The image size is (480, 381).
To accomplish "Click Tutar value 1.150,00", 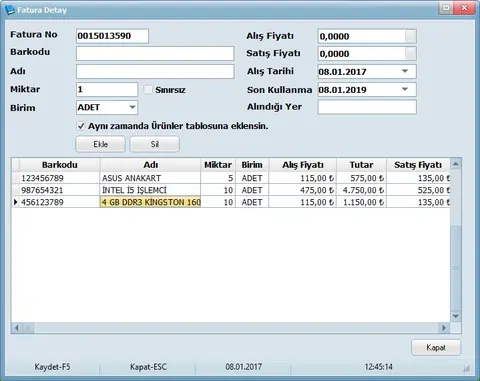I will tap(361, 202).
